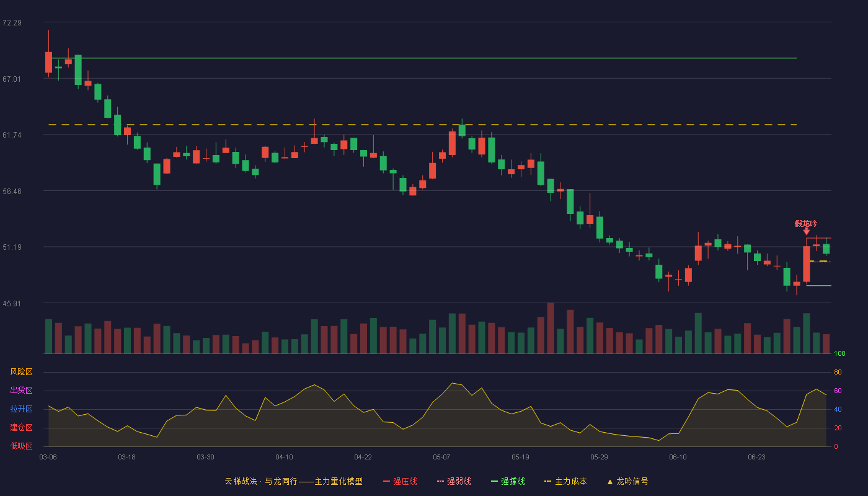868x496 pixels.
Task: Click the 03-18 date label
Action: click(x=126, y=457)
